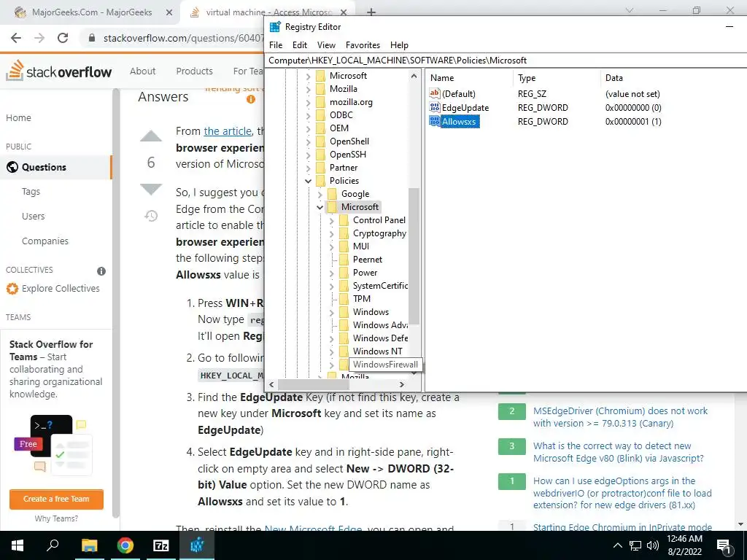The height and width of the screenshot is (560, 747).
Task: Click the Google folder icon under Policies
Action: [333, 194]
